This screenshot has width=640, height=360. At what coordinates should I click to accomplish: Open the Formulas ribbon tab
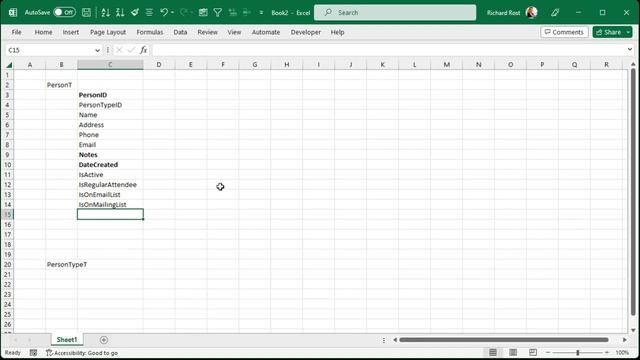point(150,32)
